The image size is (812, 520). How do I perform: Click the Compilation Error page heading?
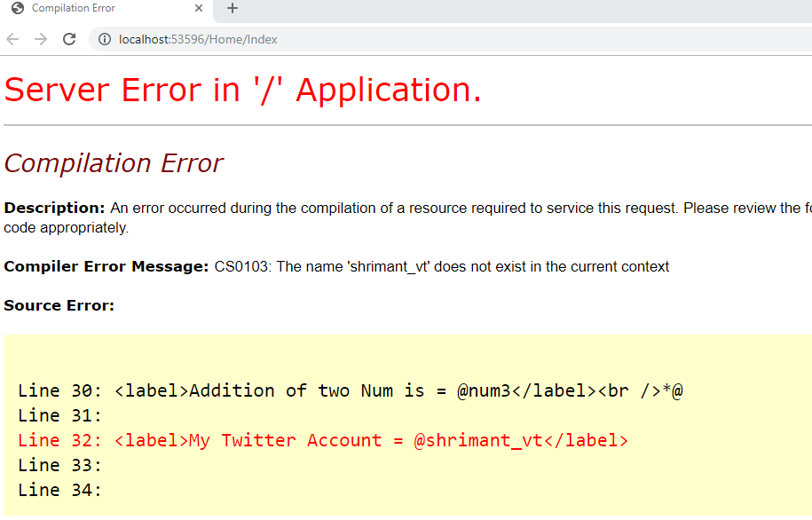(x=114, y=162)
